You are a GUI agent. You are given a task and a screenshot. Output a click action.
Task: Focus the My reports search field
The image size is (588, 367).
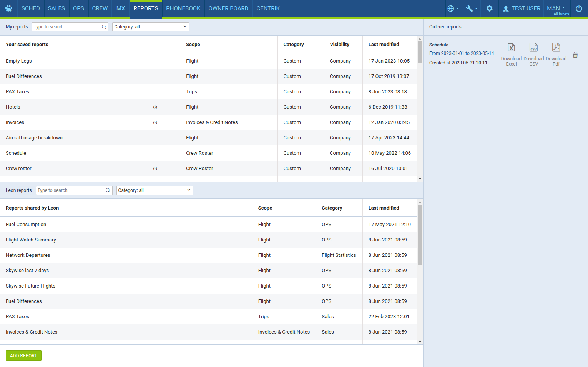[x=67, y=27]
